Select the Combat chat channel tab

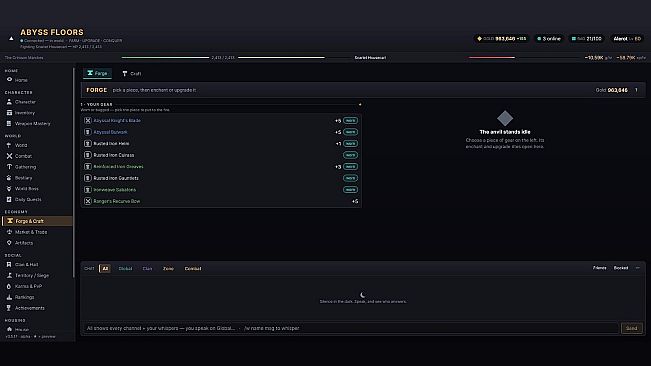point(193,268)
